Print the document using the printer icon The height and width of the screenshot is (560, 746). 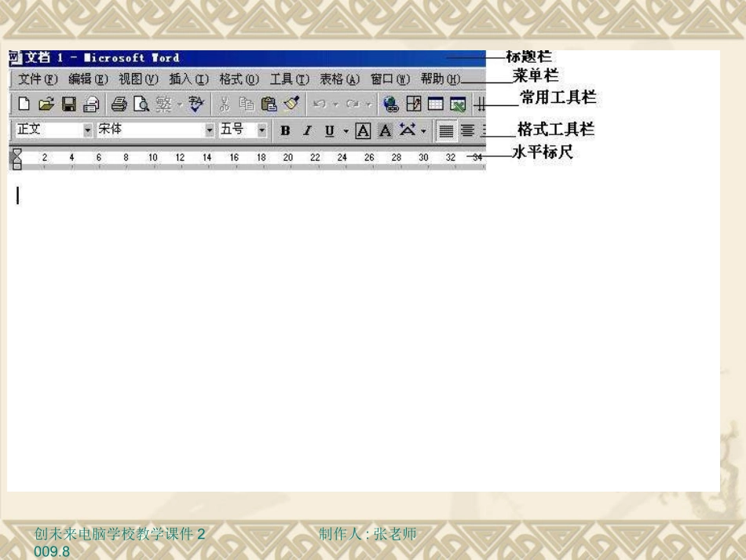119,104
